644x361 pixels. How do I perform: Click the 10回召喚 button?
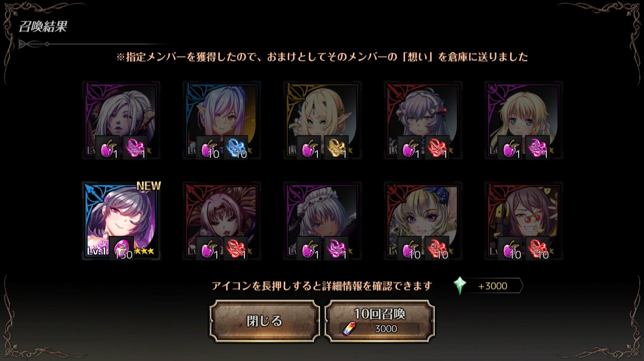(379, 321)
